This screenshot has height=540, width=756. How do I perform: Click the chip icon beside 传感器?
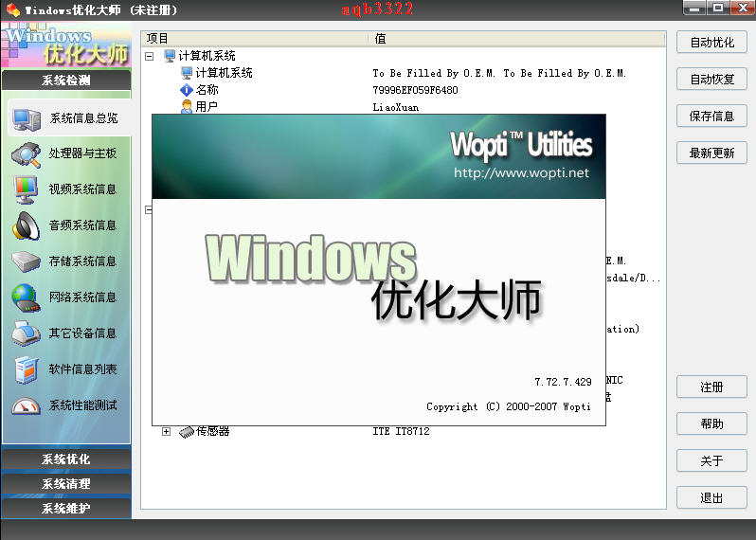pos(187,431)
